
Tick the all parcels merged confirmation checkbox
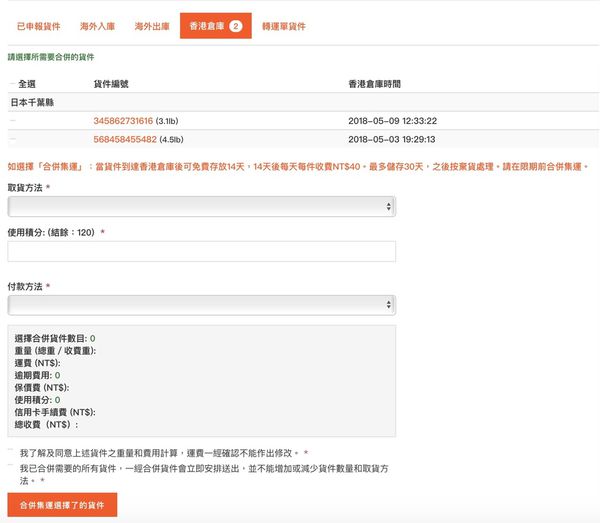pyautogui.click(x=11, y=467)
